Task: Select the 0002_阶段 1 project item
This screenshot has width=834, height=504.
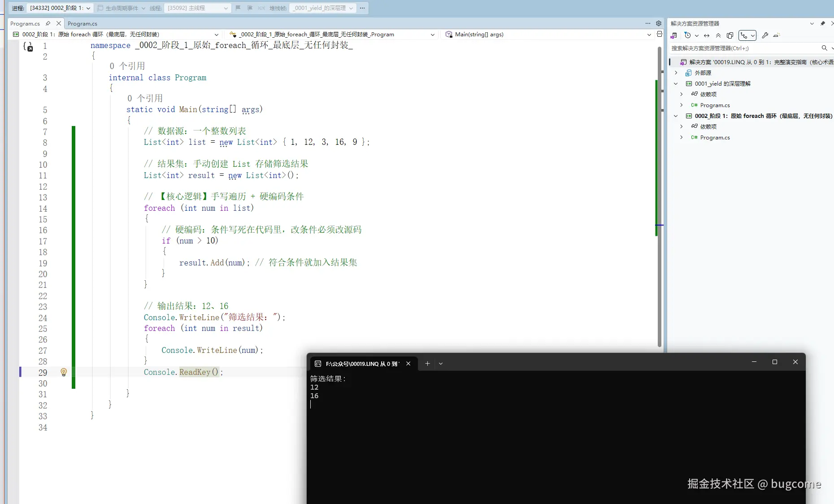Action: 759,116
